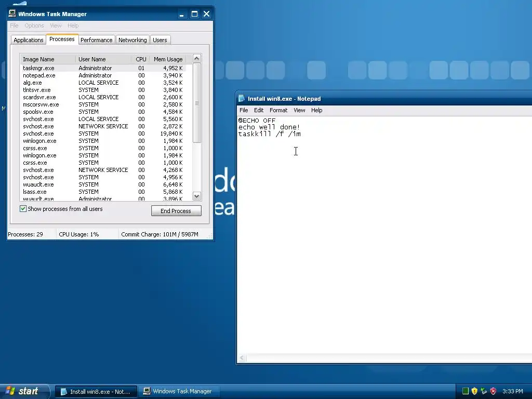Open Notepad File menu
The image size is (532, 399).
click(x=244, y=110)
